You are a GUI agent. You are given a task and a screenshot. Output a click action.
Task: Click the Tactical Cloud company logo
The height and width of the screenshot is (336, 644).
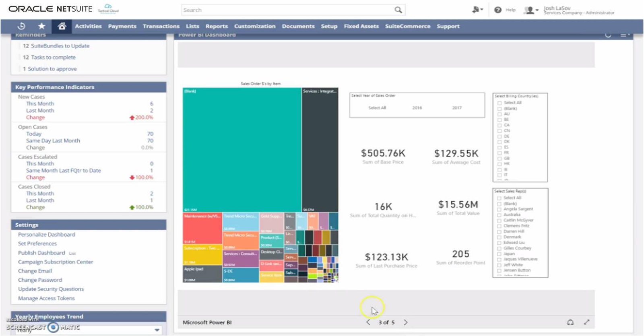tap(108, 8)
